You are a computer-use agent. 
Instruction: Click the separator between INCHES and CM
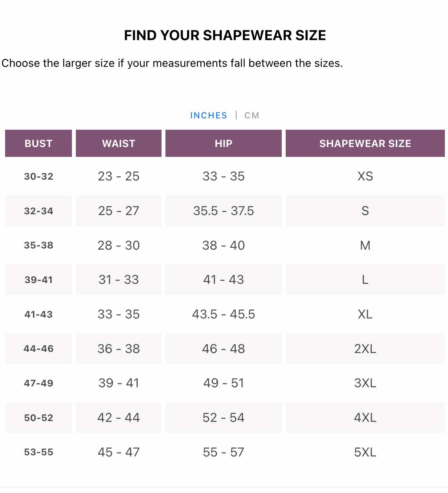point(237,115)
